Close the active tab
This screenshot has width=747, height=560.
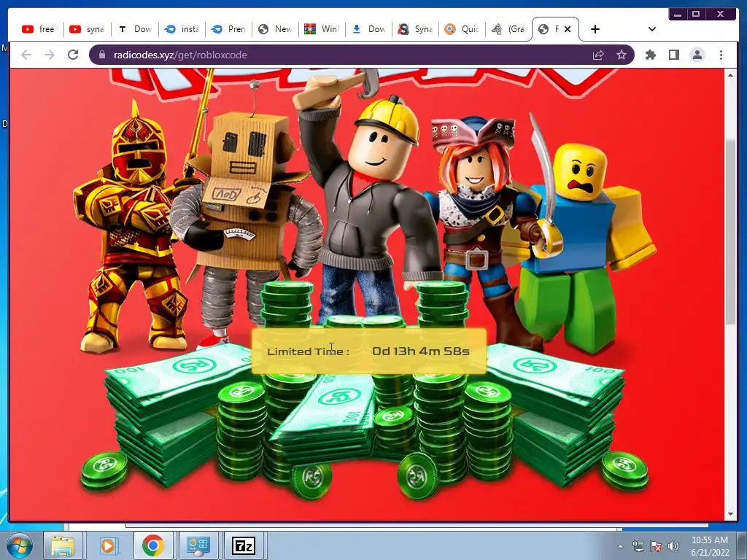point(568,29)
